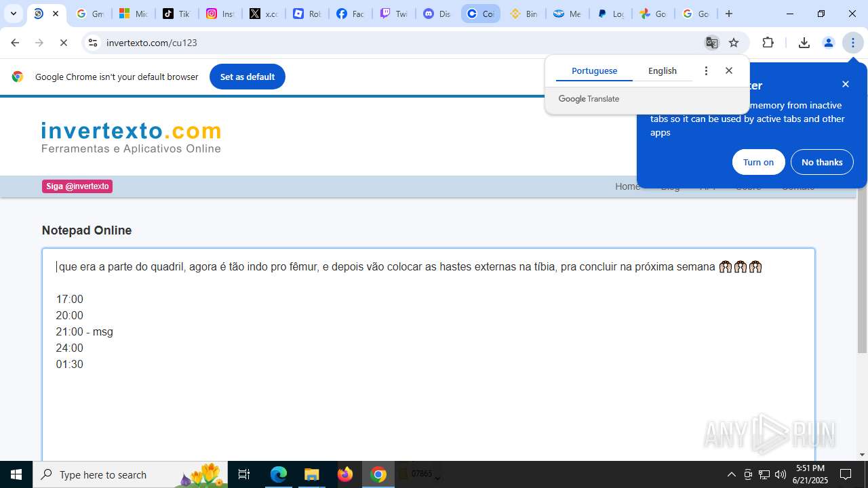Image resolution: width=868 pixels, height=488 pixels.
Task: Open Chrome from taskbar
Action: 378,474
